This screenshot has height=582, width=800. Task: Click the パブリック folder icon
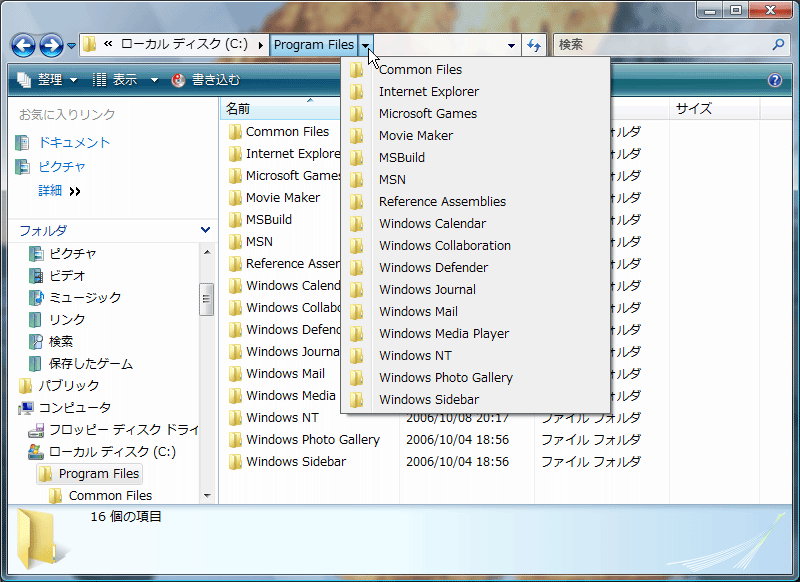click(x=26, y=386)
